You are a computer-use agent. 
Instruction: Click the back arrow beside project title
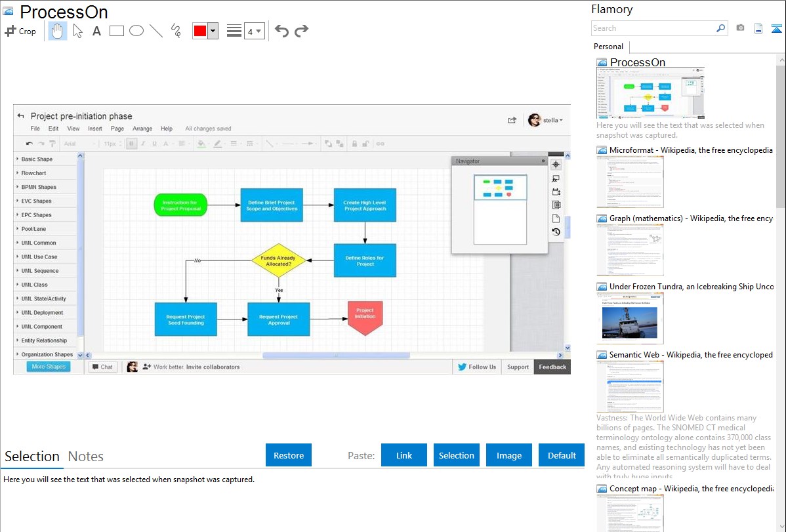[x=20, y=116]
